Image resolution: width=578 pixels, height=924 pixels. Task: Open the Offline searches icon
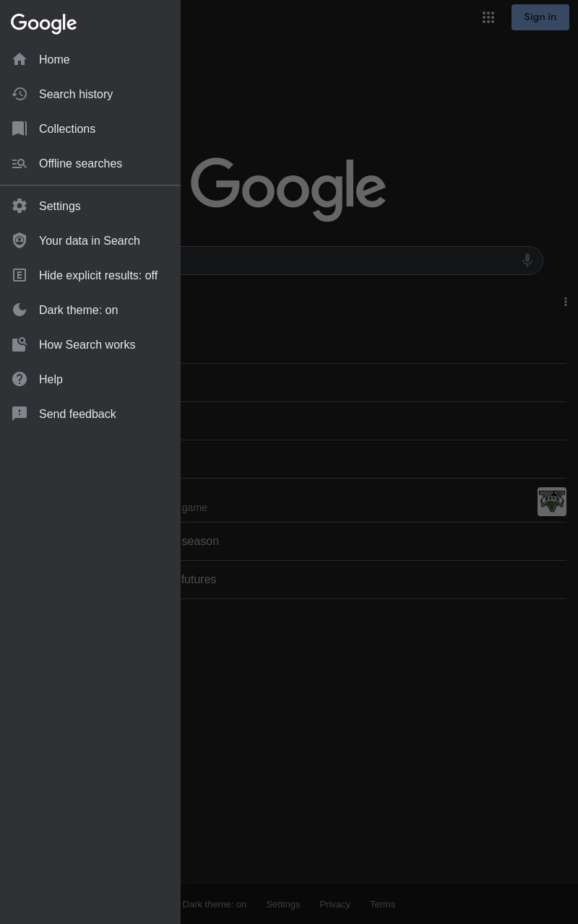20,163
